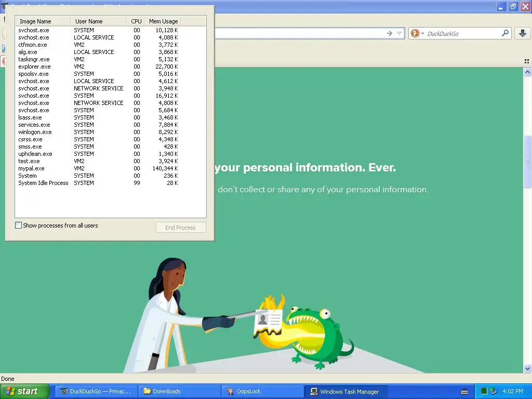Click the DuckDuckGo search engine icon
The width and height of the screenshot is (532, 399).
[415, 33]
